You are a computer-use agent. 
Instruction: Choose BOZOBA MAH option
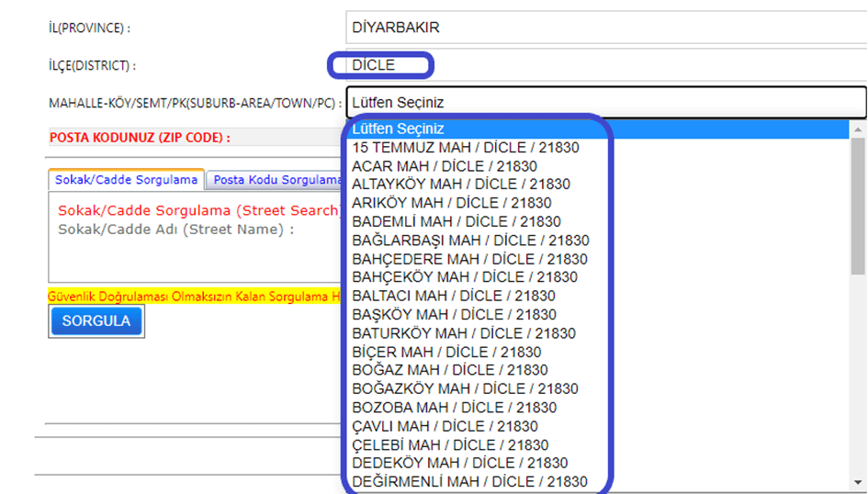(454, 408)
